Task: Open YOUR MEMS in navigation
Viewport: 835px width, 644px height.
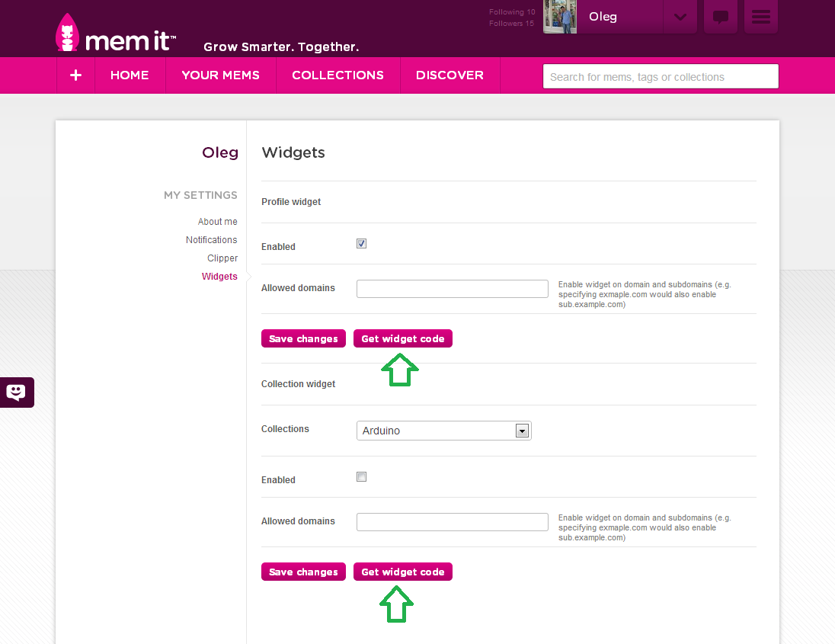Action: click(x=220, y=75)
